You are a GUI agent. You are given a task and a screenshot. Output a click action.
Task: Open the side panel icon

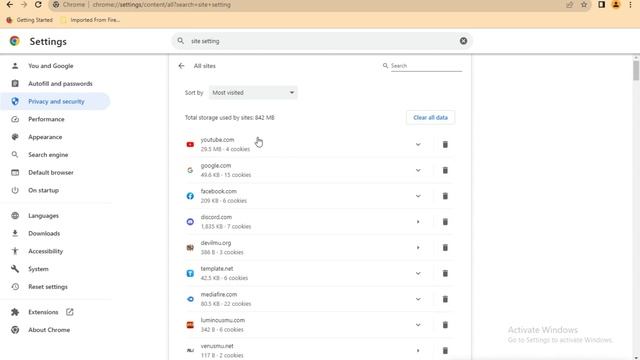coord(601,4)
